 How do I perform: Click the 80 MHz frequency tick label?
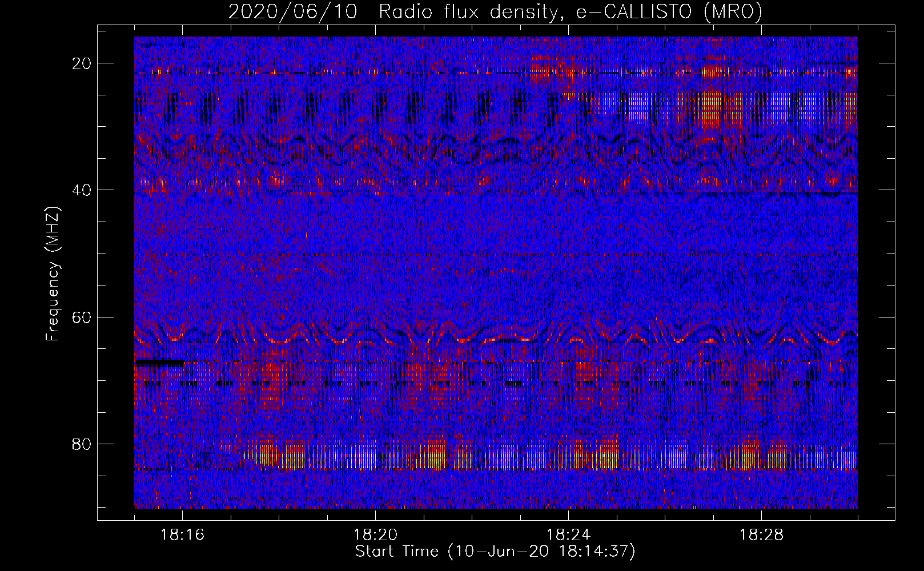coord(82,444)
